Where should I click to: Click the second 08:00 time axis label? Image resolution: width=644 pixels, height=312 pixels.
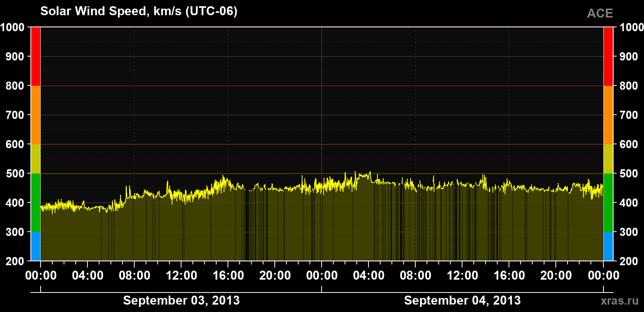[x=416, y=276]
